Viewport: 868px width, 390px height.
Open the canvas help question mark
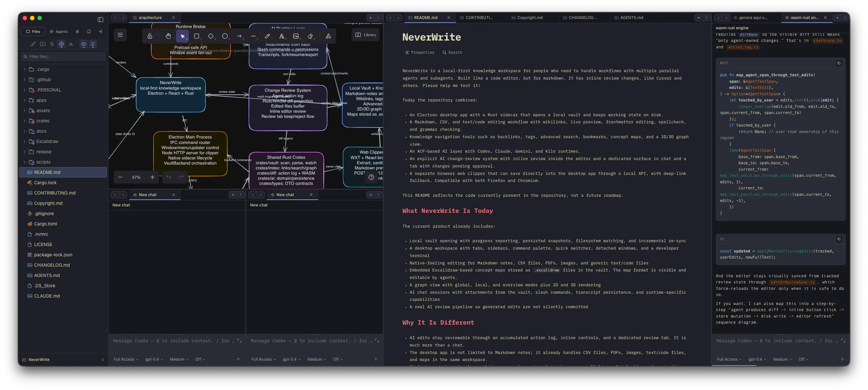pos(371,177)
